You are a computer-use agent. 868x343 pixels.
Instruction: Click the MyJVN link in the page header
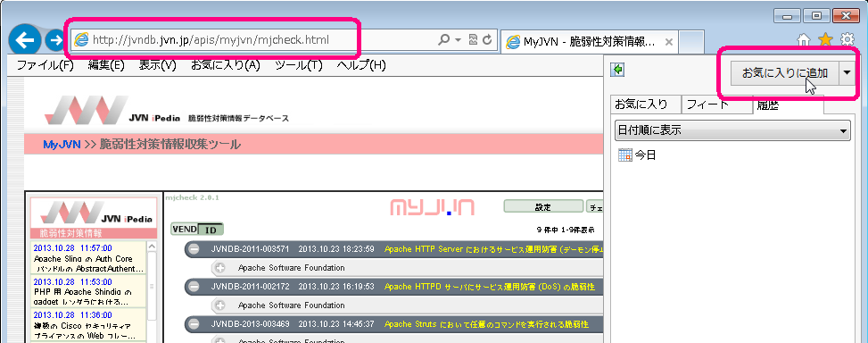tap(62, 146)
